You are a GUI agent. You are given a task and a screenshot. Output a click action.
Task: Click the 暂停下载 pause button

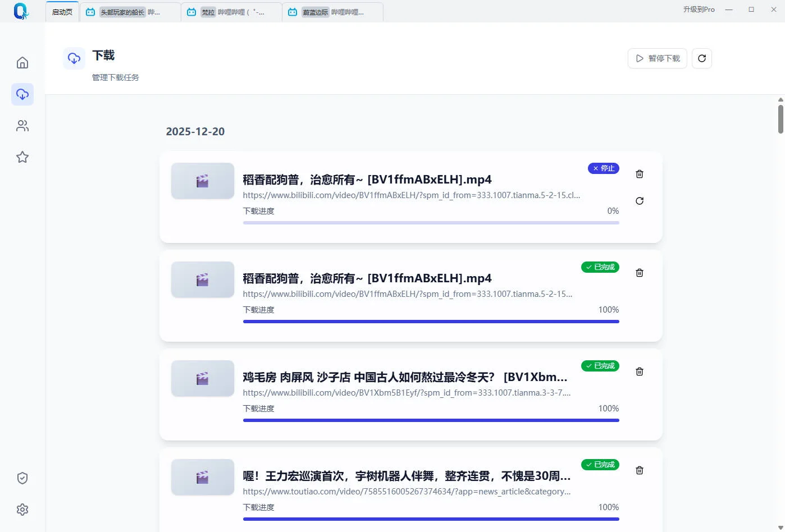click(x=657, y=58)
